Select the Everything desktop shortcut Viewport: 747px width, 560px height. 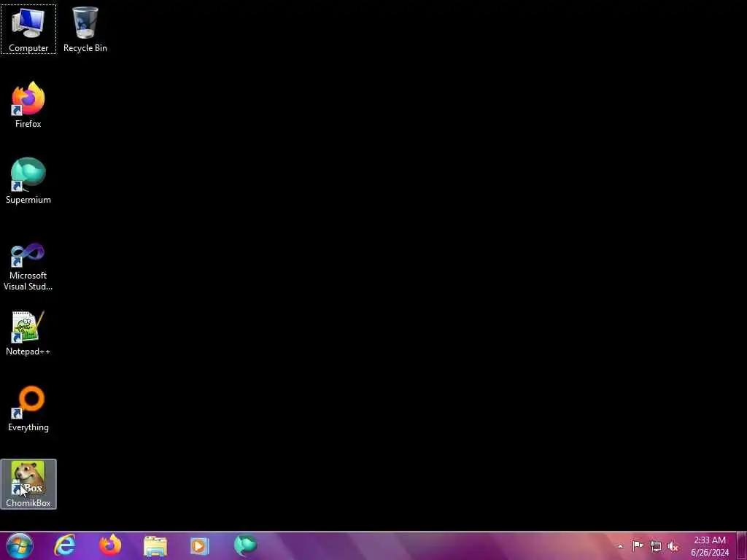pyautogui.click(x=28, y=408)
